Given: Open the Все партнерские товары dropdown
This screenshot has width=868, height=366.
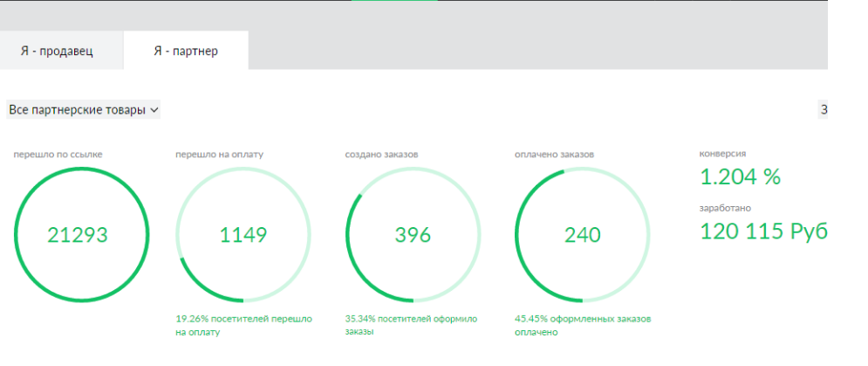Looking at the screenshot, I should pos(84,110).
